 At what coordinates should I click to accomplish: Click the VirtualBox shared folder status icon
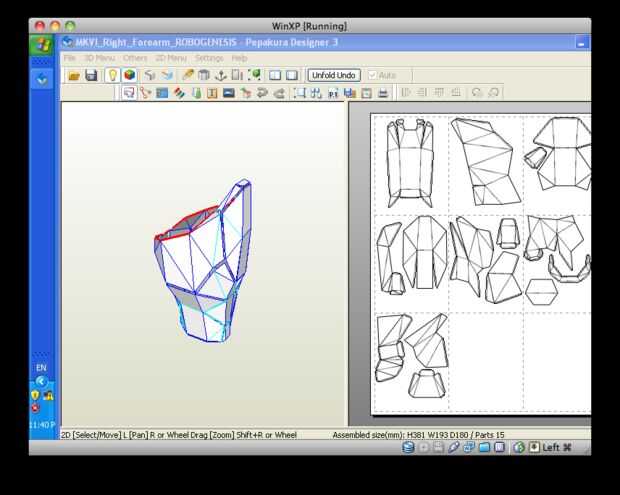point(484,447)
